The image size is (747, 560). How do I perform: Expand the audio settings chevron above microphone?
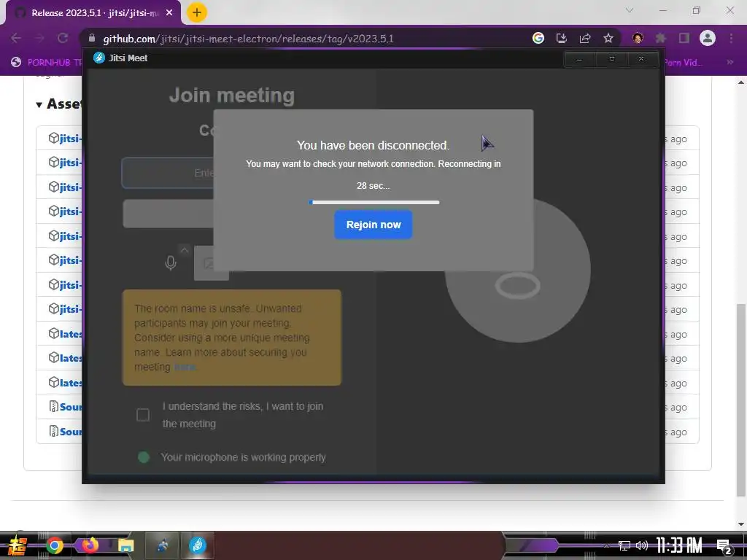(185, 250)
